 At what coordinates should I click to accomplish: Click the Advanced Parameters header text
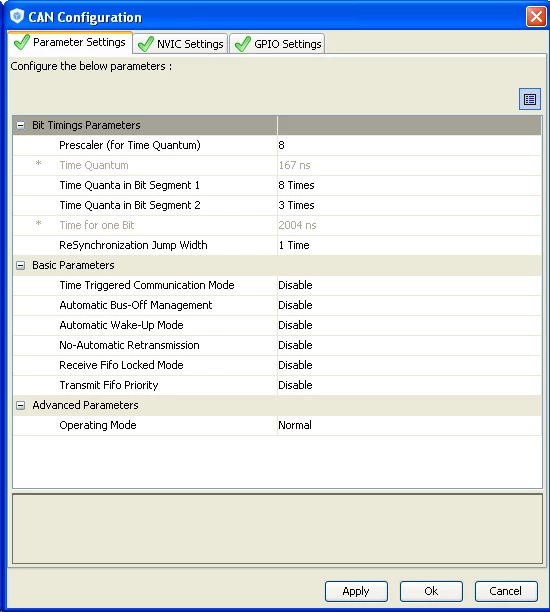(x=85, y=406)
